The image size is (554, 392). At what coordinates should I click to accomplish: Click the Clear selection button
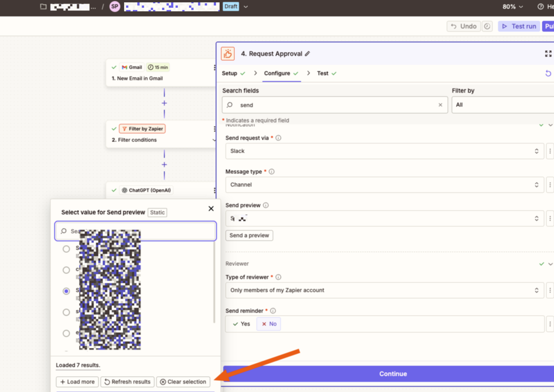coord(183,382)
